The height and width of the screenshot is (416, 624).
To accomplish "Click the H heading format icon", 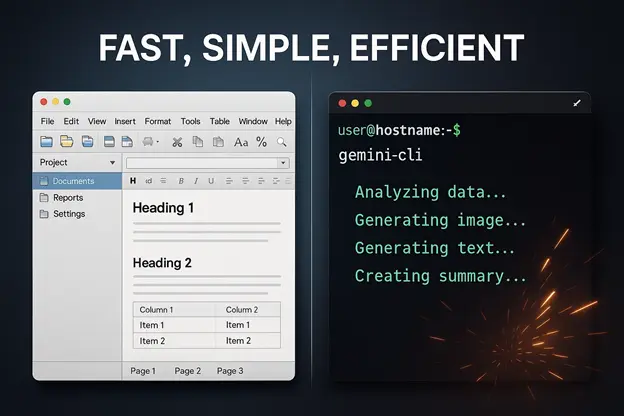I will point(133,181).
